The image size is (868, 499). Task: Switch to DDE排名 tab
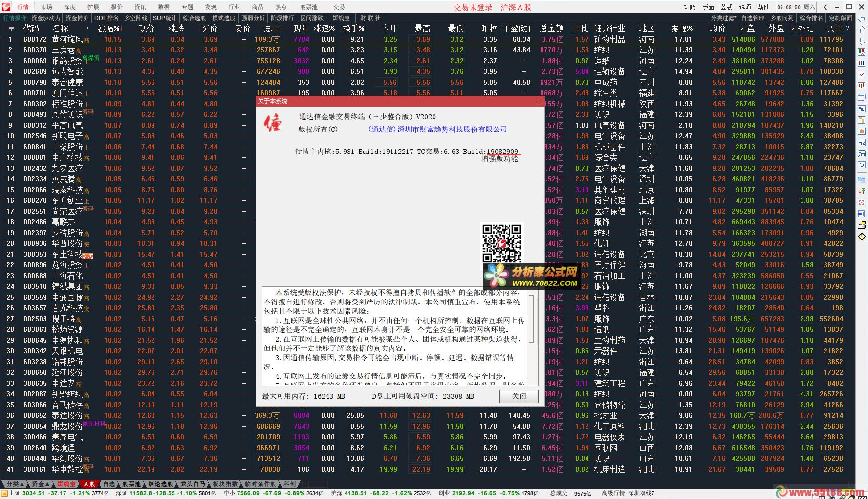[x=107, y=18]
